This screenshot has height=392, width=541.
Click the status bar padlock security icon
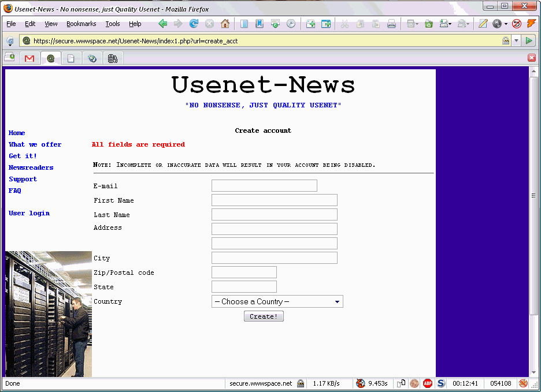(x=301, y=383)
